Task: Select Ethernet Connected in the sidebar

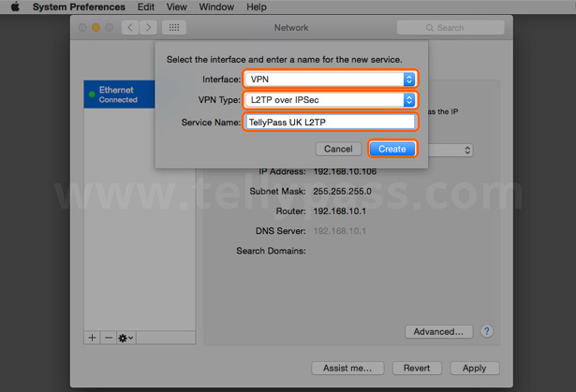Action: (x=119, y=94)
